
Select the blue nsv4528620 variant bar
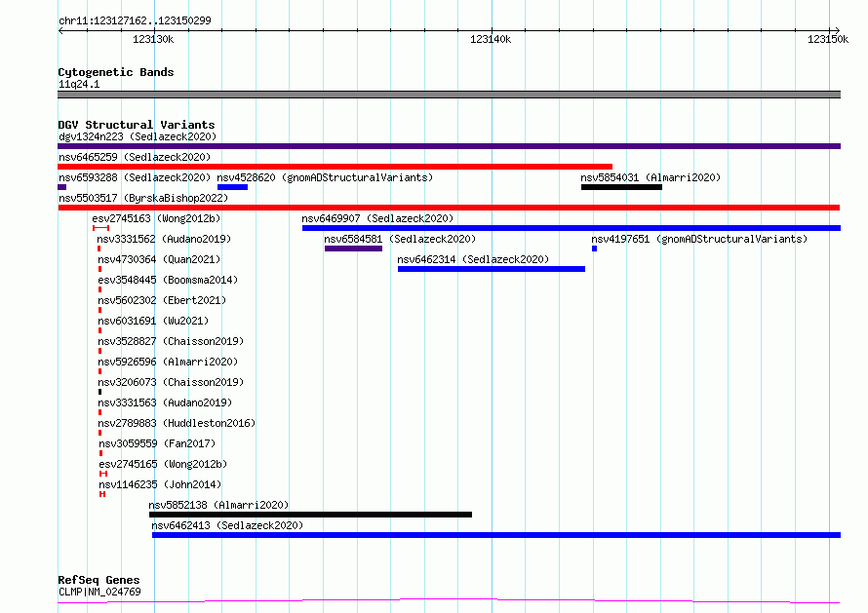[x=232, y=187]
